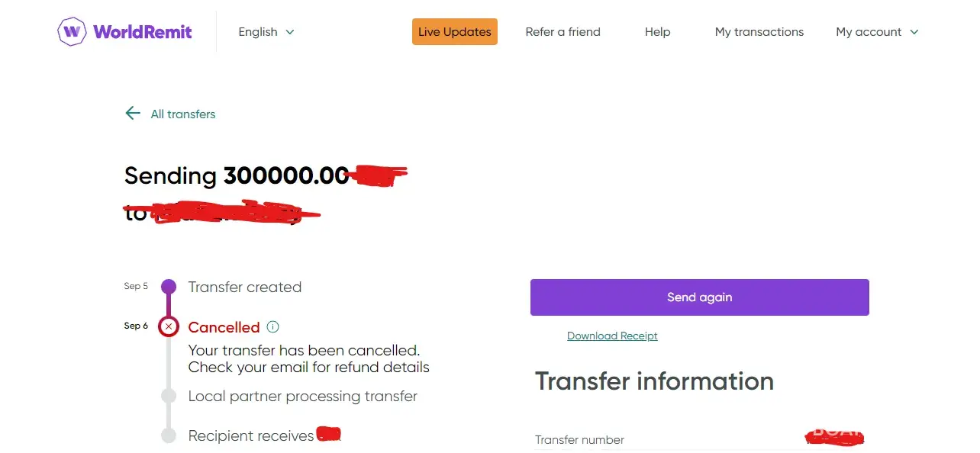This screenshot has height=453, width=980.
Task: Click the My account chevron arrow
Action: pyautogui.click(x=914, y=32)
